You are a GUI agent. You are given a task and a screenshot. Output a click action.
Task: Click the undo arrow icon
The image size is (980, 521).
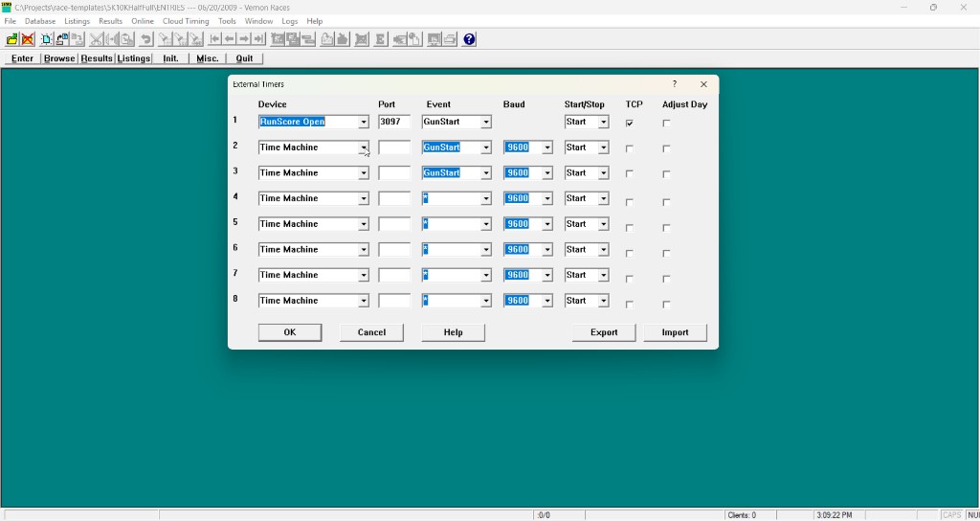[x=145, y=39]
